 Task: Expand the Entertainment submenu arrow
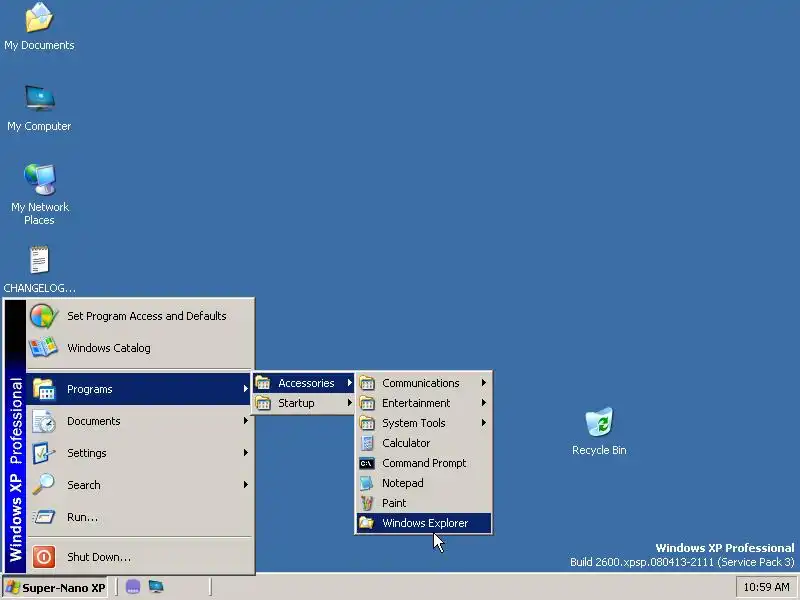pos(484,403)
